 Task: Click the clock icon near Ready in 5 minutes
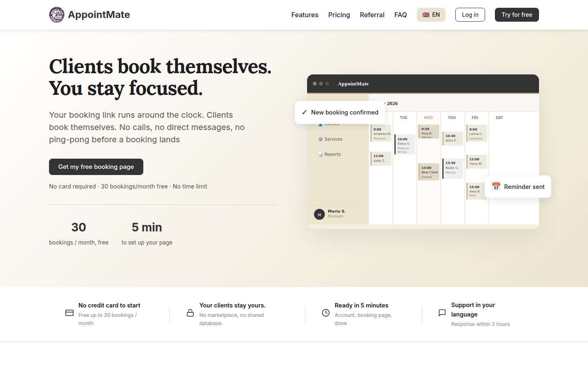[326, 313]
